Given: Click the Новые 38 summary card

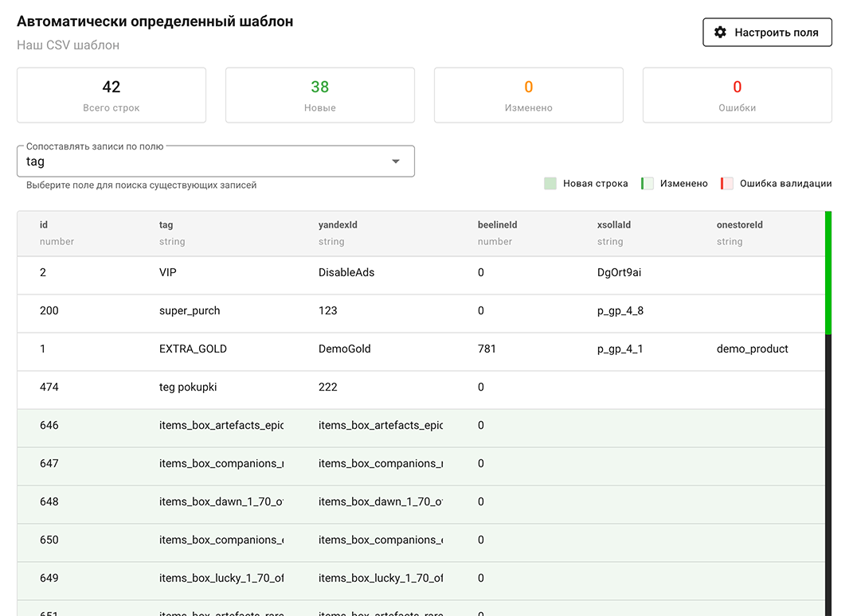Looking at the screenshot, I should tap(319, 96).
